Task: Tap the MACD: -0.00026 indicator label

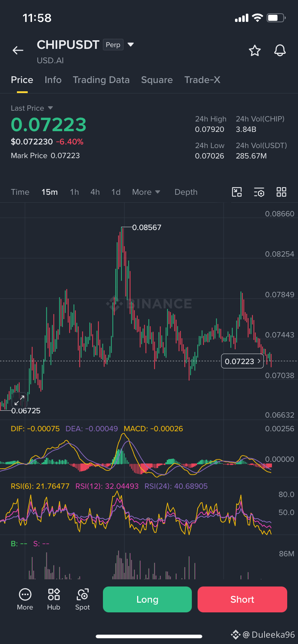Action: pos(153,429)
